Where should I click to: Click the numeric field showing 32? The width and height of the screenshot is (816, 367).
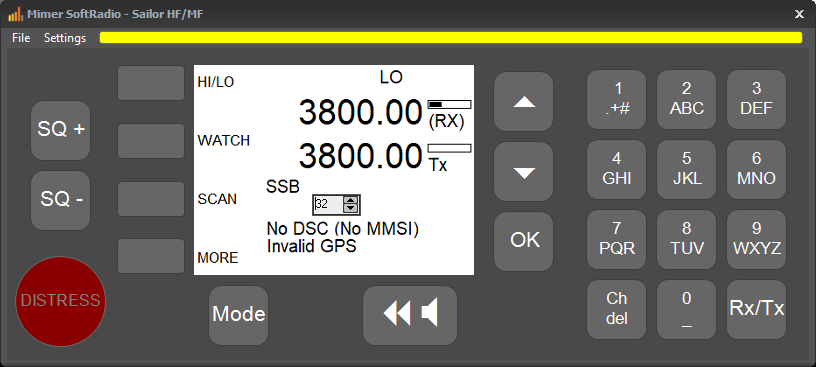[x=328, y=205]
